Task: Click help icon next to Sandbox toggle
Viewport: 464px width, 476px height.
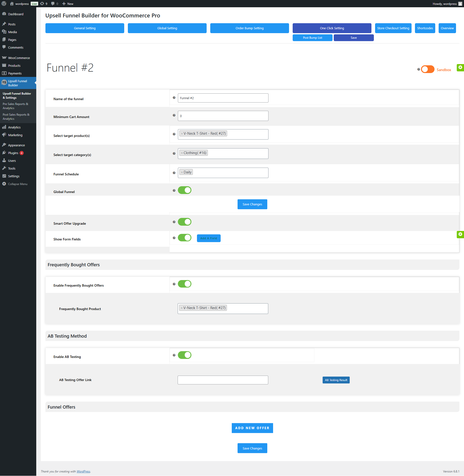Action: point(419,69)
